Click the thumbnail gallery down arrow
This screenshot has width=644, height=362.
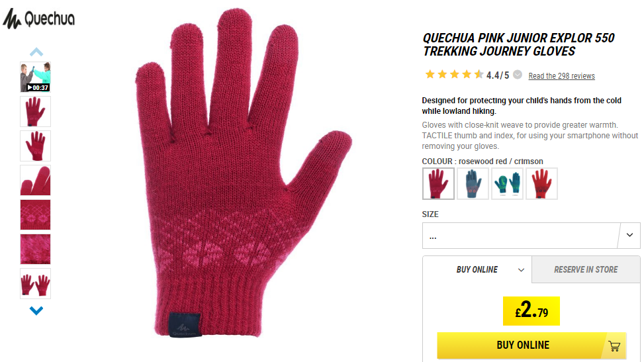(36, 310)
